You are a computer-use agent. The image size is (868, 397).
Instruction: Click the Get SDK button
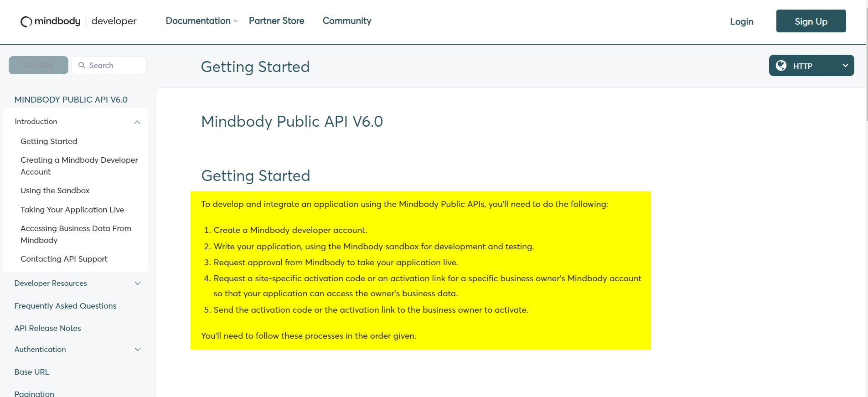(x=38, y=65)
